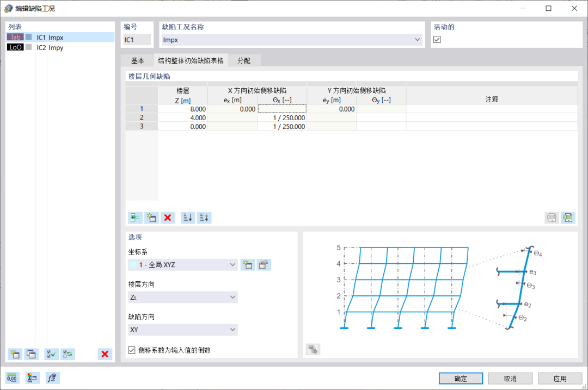The width and height of the screenshot is (588, 390).
Task: Open formula function icon
Action: pyautogui.click(x=52, y=378)
